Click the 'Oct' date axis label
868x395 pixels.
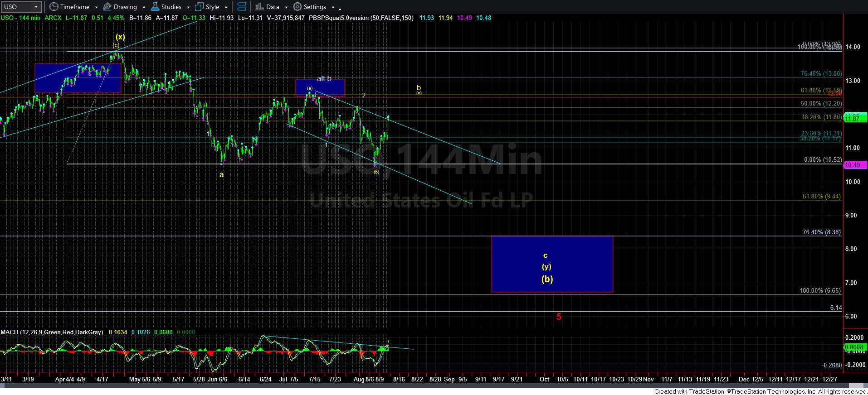[544, 379]
